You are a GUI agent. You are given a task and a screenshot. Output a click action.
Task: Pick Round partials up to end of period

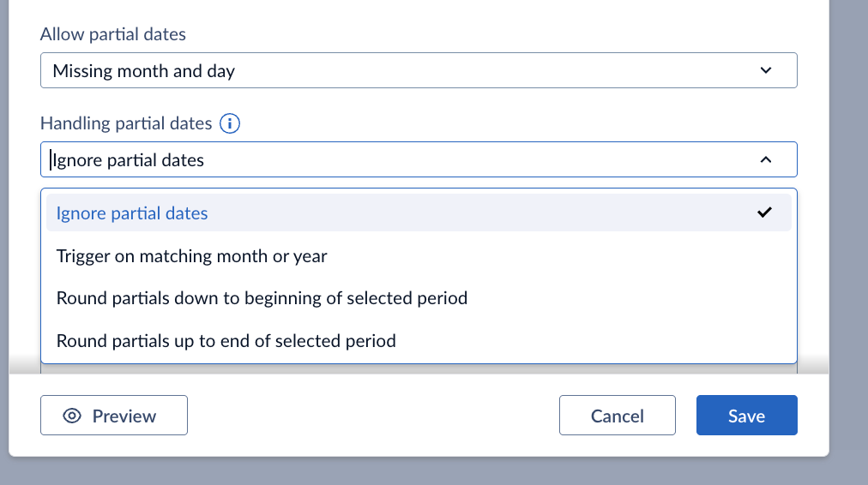pyautogui.click(x=226, y=341)
